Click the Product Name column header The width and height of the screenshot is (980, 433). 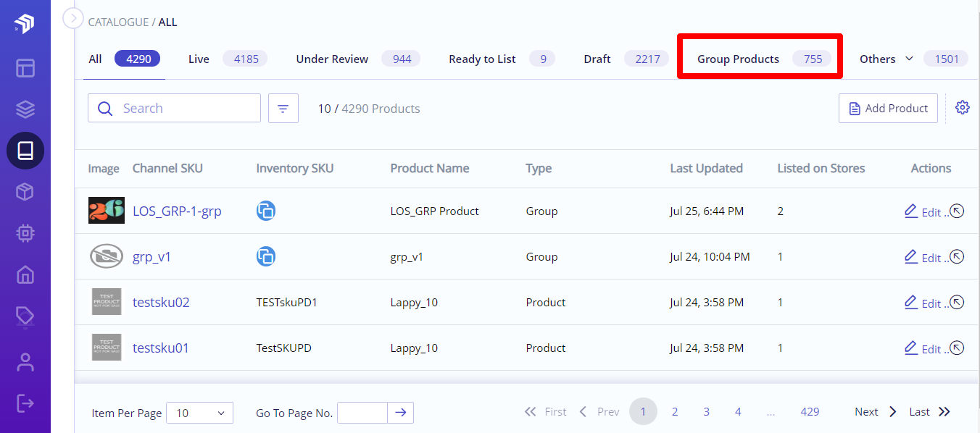(x=430, y=168)
